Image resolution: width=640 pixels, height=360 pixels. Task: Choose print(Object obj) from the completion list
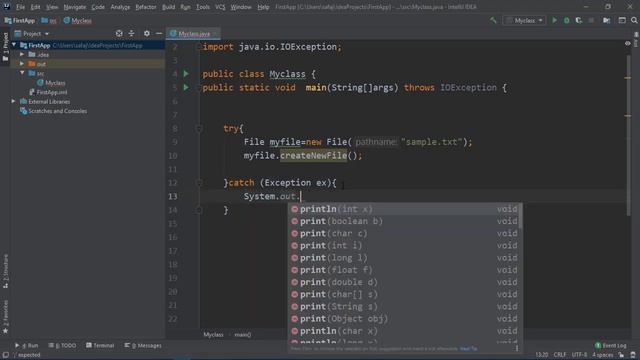point(404,319)
